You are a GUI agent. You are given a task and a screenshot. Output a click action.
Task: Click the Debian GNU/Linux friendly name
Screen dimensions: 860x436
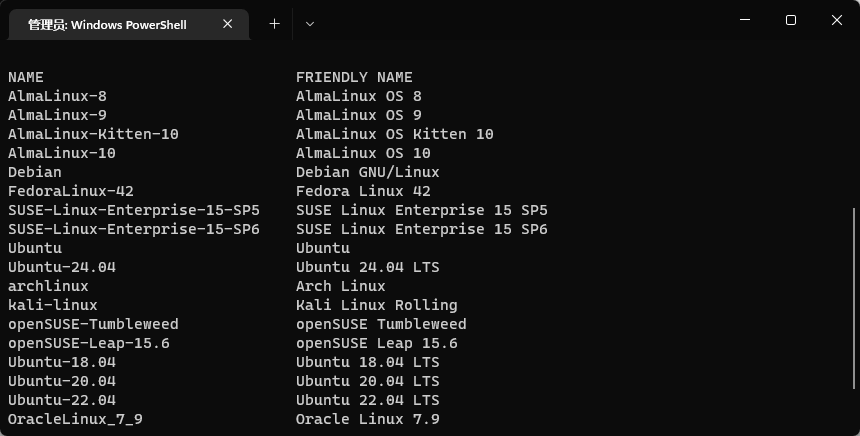[367, 172]
